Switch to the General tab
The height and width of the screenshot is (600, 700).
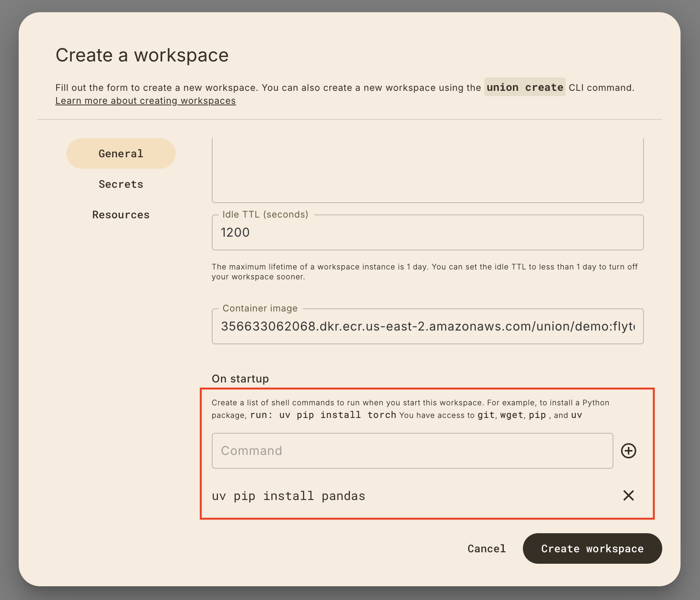(121, 153)
